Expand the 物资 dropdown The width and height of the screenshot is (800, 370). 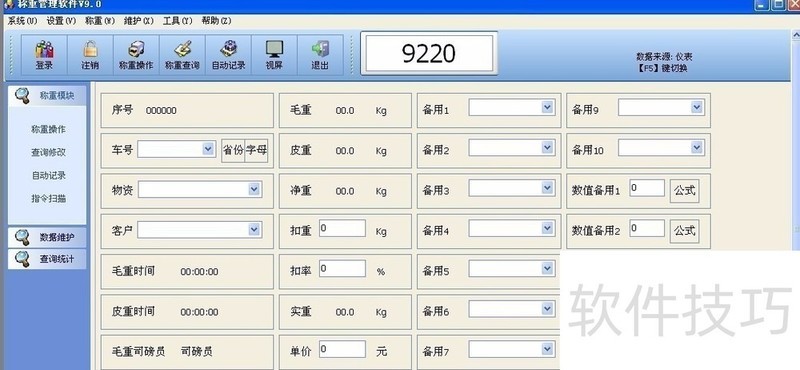(x=254, y=189)
